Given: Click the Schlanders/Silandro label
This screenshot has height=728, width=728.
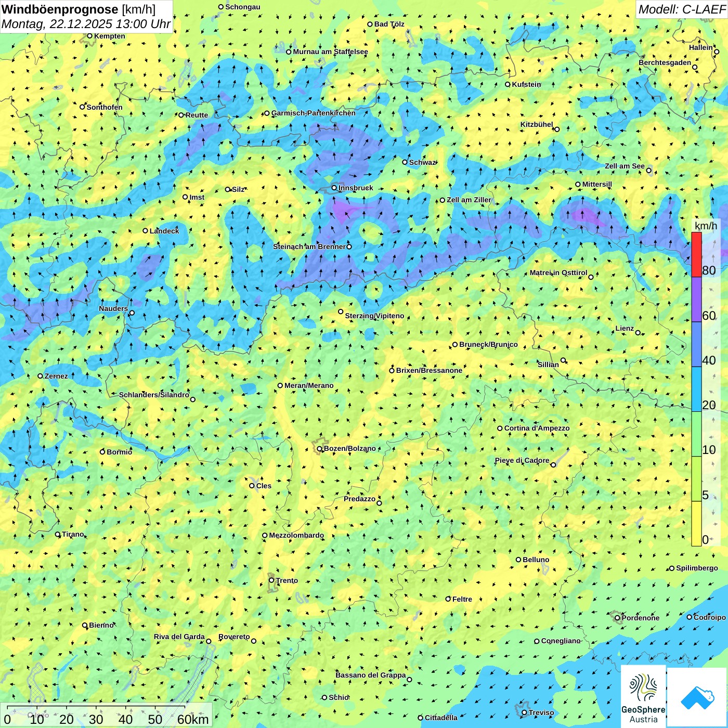Looking at the screenshot, I should 154,395.
